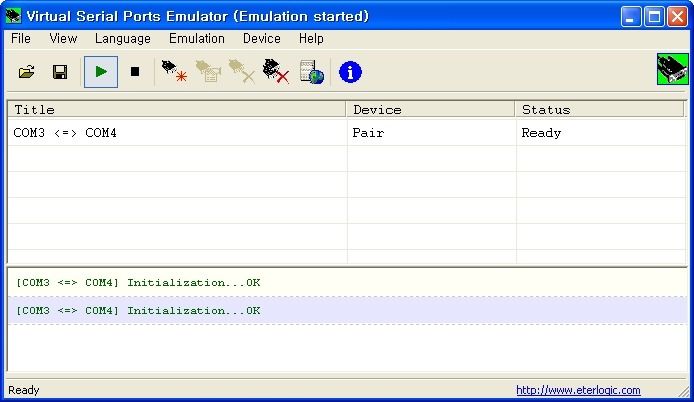Sort the list by Title column header
This screenshot has height=402, width=694.
[x=177, y=109]
